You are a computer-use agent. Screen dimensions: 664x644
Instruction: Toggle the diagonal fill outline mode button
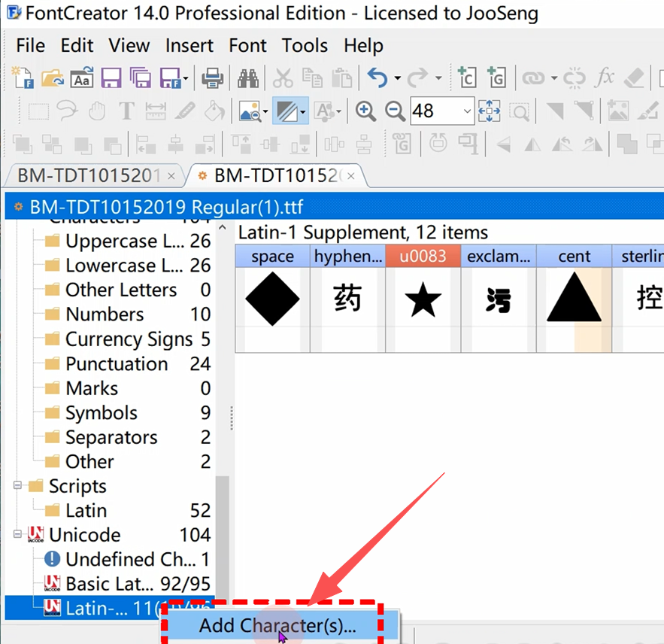pyautogui.click(x=287, y=111)
